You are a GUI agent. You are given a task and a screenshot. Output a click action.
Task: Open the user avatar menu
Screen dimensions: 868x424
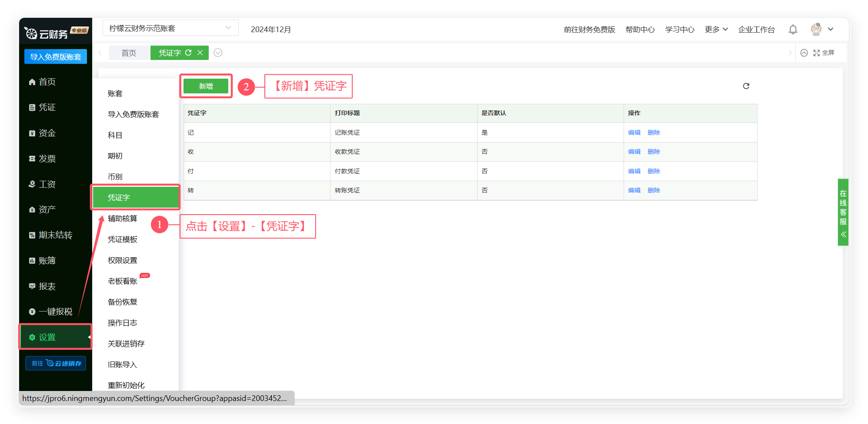[822, 30]
